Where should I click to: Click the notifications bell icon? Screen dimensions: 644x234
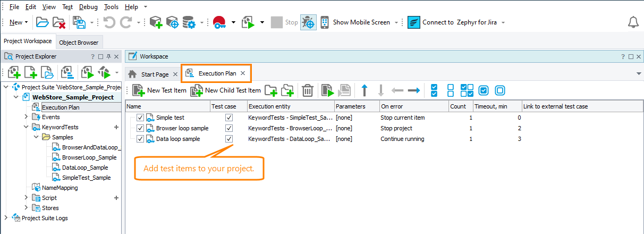pos(633,22)
